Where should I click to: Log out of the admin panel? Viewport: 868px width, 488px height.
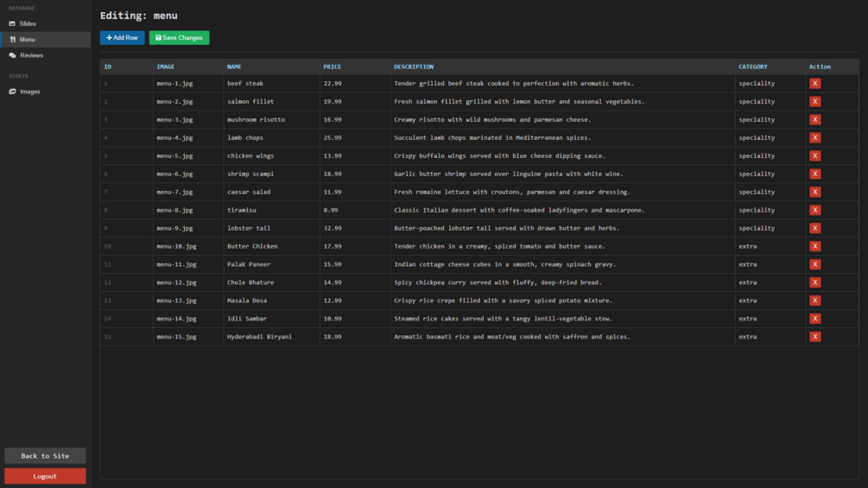pyautogui.click(x=46, y=476)
